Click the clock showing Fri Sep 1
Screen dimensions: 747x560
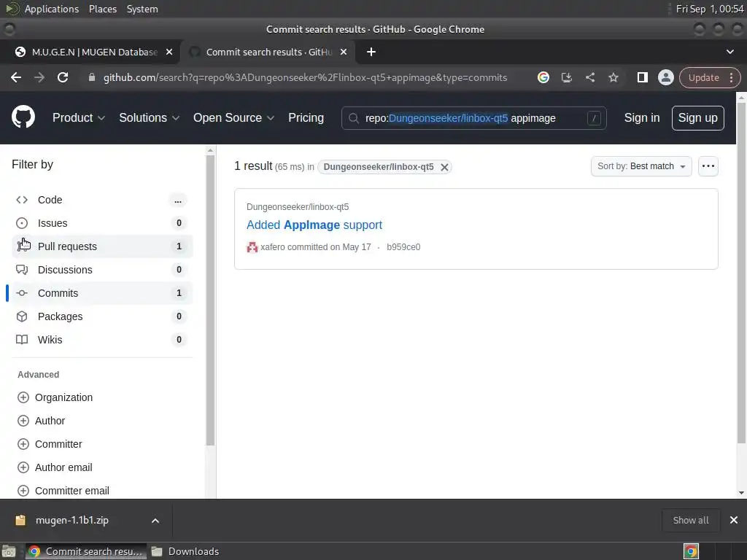pyautogui.click(x=709, y=9)
